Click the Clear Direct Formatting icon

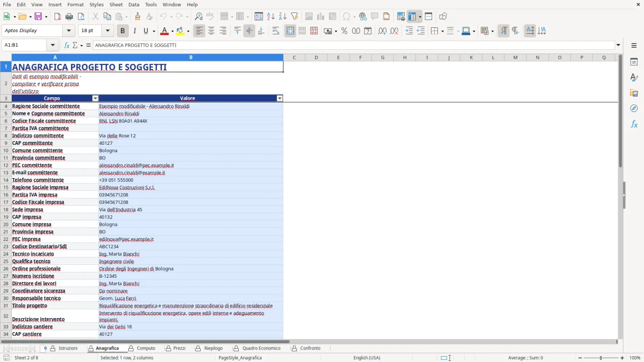click(x=149, y=17)
